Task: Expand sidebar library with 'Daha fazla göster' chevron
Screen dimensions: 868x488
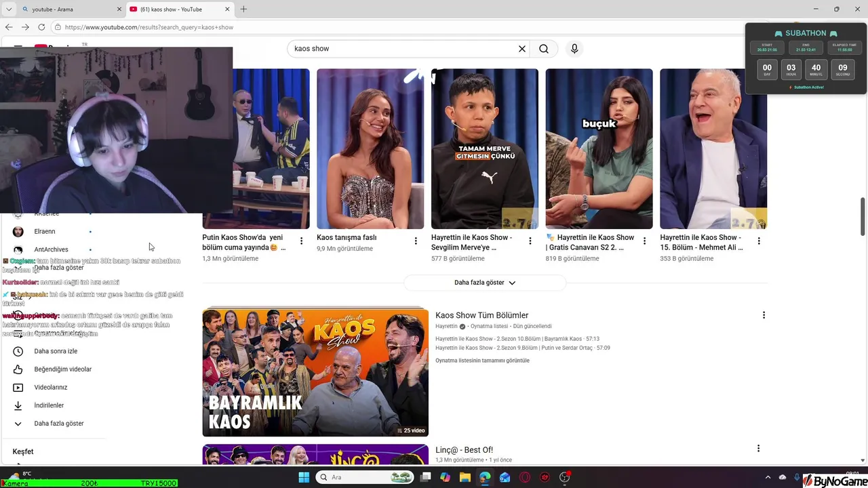Action: [x=18, y=424]
